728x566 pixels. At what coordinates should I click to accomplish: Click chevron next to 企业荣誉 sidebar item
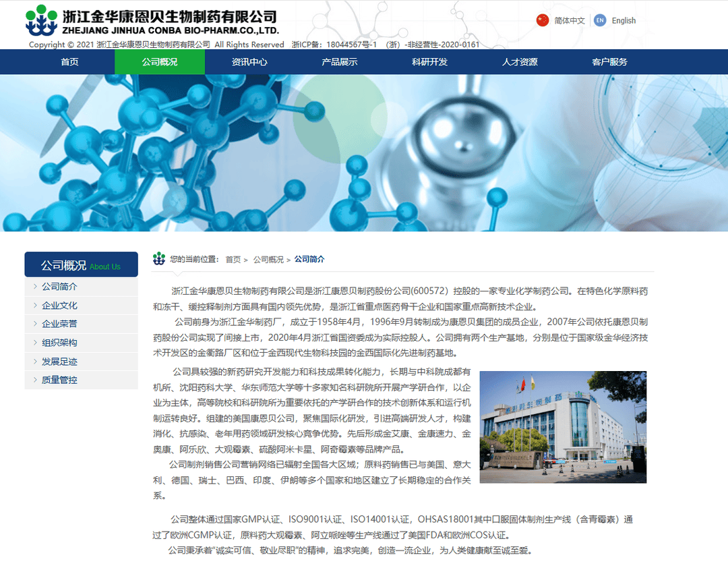point(35,323)
